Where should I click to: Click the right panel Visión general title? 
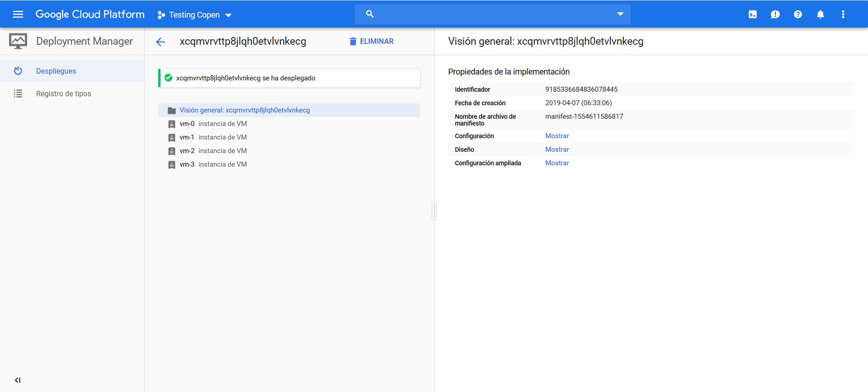click(546, 41)
